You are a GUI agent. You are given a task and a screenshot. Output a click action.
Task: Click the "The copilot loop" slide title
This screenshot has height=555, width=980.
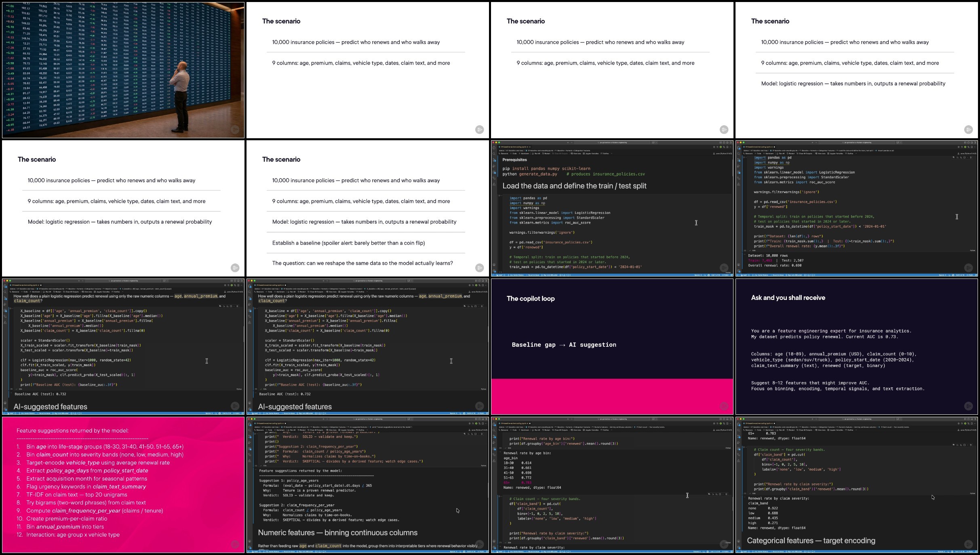(531, 299)
